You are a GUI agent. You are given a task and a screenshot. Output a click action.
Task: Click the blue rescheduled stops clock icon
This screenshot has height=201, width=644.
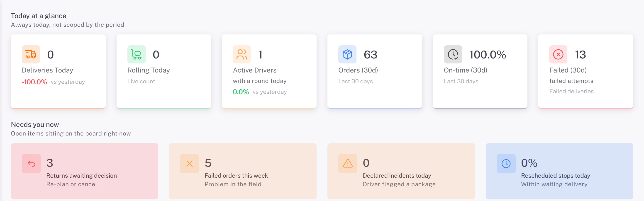tap(506, 164)
